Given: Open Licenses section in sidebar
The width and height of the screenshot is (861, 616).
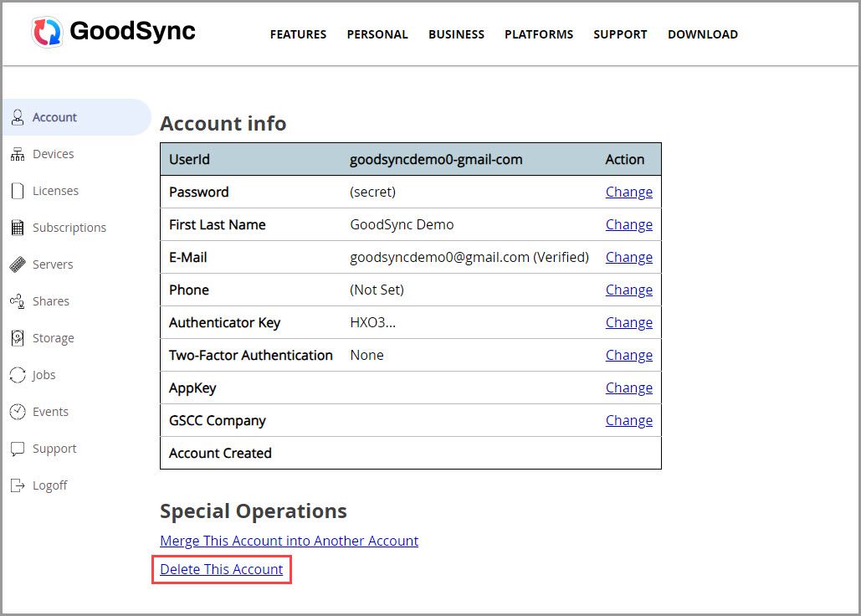Looking at the screenshot, I should point(55,191).
